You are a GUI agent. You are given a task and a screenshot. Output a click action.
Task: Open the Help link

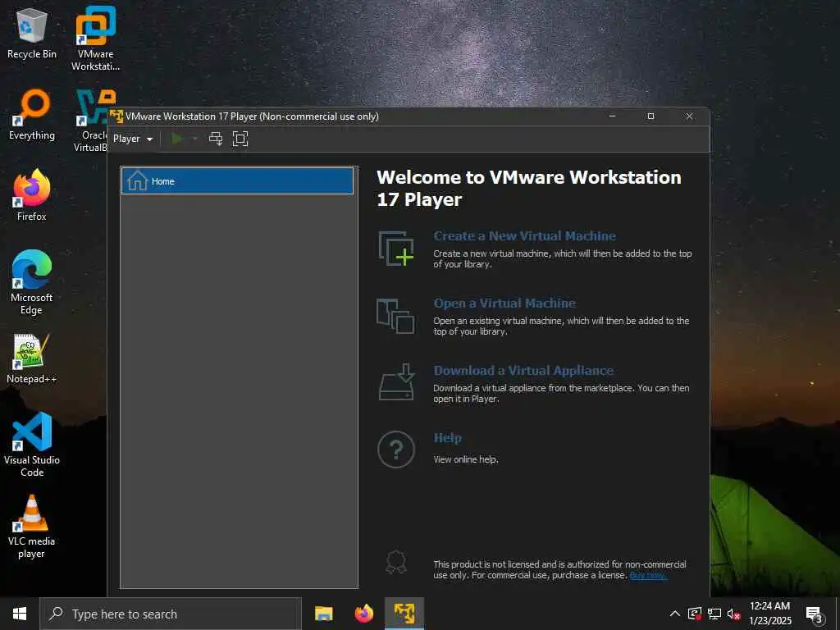pos(447,438)
